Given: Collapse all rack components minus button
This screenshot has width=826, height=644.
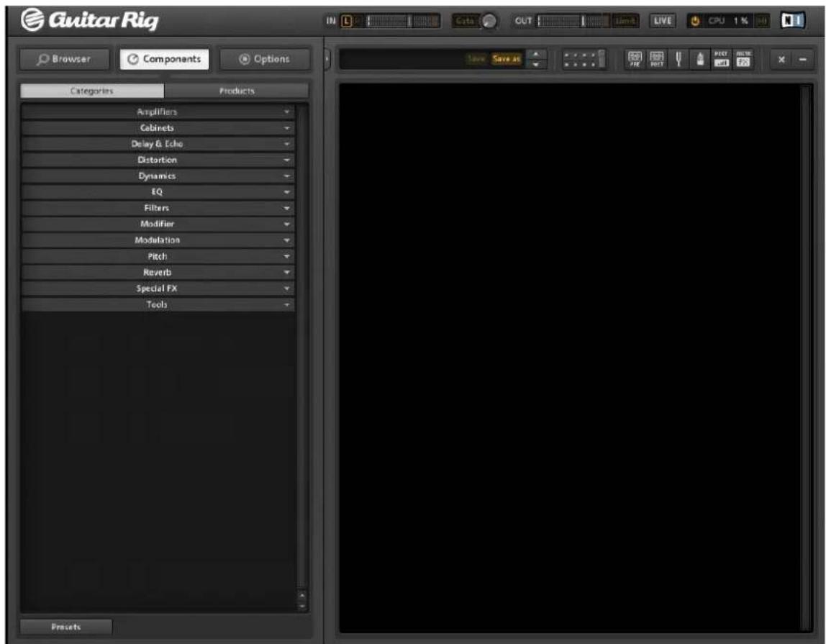Looking at the screenshot, I should click(x=802, y=60).
